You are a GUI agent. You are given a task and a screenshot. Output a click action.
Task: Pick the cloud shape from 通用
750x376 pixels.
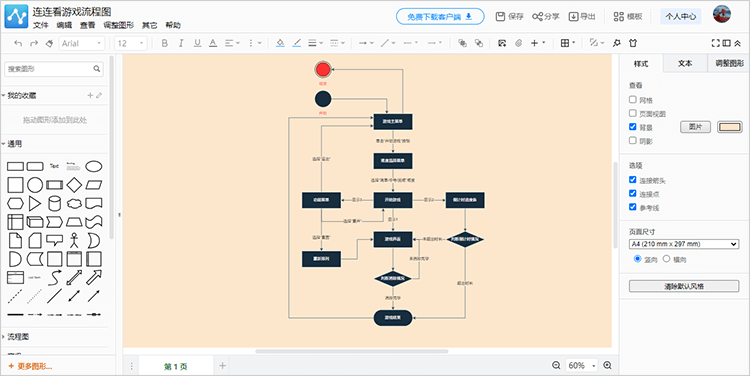click(74, 203)
